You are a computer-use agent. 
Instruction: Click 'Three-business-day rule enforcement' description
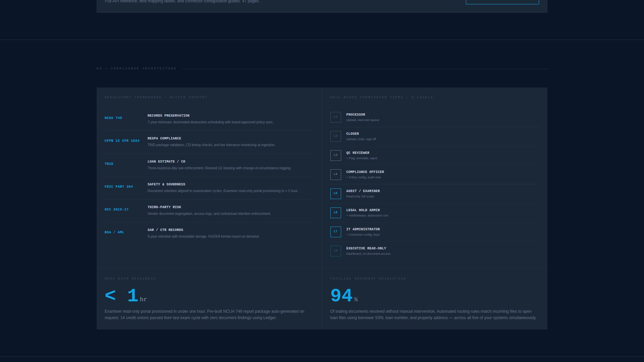tap(219, 168)
